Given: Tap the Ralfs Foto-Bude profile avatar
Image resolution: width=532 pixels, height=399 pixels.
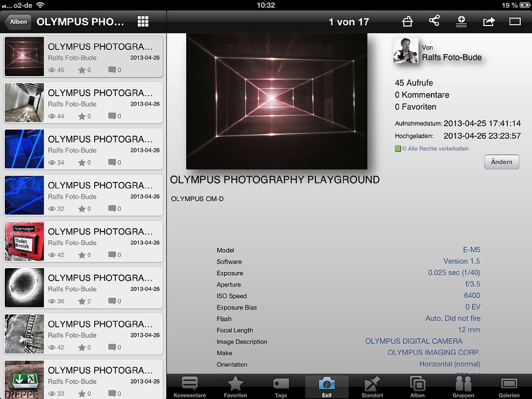Looking at the screenshot, I should pyautogui.click(x=405, y=52).
